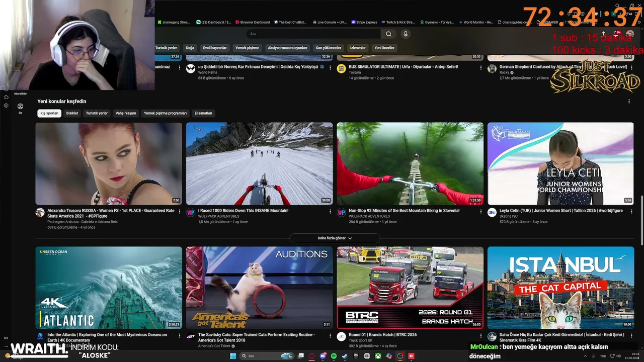Filter by 'Yemek pişirme' chip
This screenshot has height=362, width=644.
(247, 48)
